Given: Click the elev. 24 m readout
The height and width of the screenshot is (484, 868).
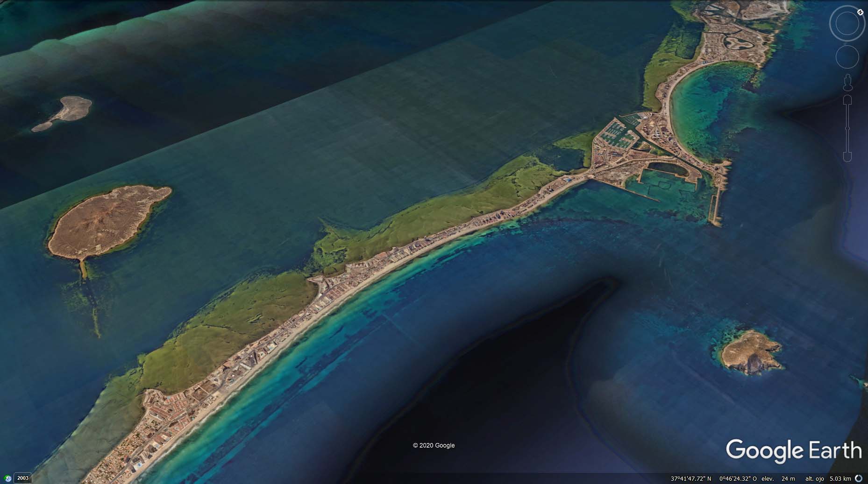Looking at the screenshot, I should coord(778,478).
